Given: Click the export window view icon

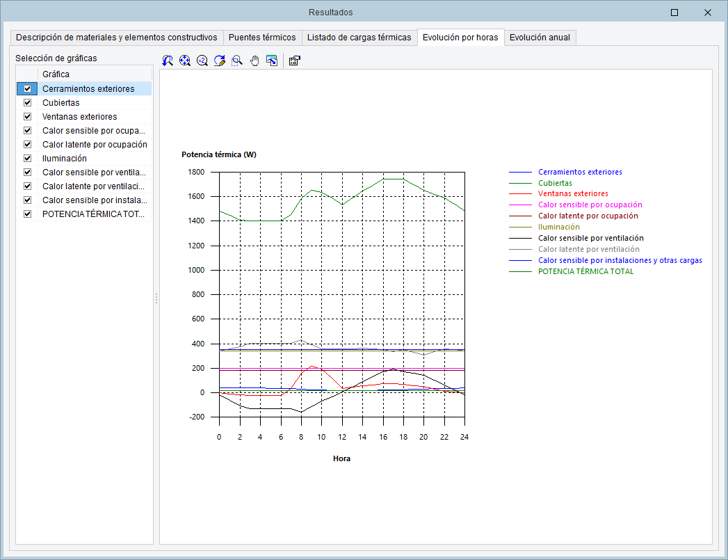Looking at the screenshot, I should click(272, 61).
